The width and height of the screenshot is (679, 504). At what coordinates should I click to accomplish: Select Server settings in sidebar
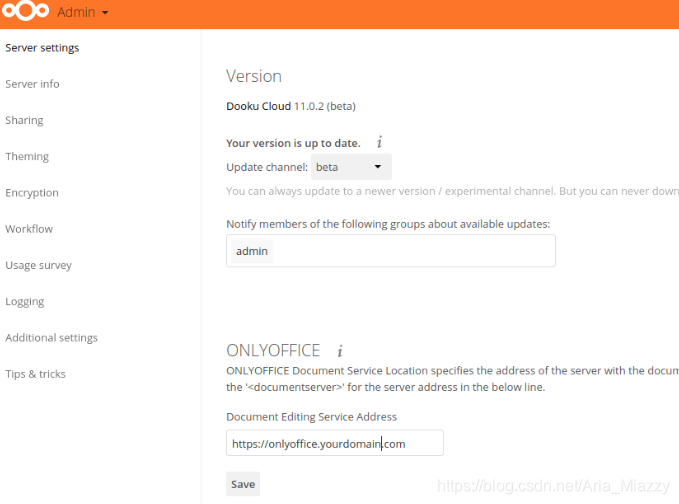pyautogui.click(x=42, y=48)
